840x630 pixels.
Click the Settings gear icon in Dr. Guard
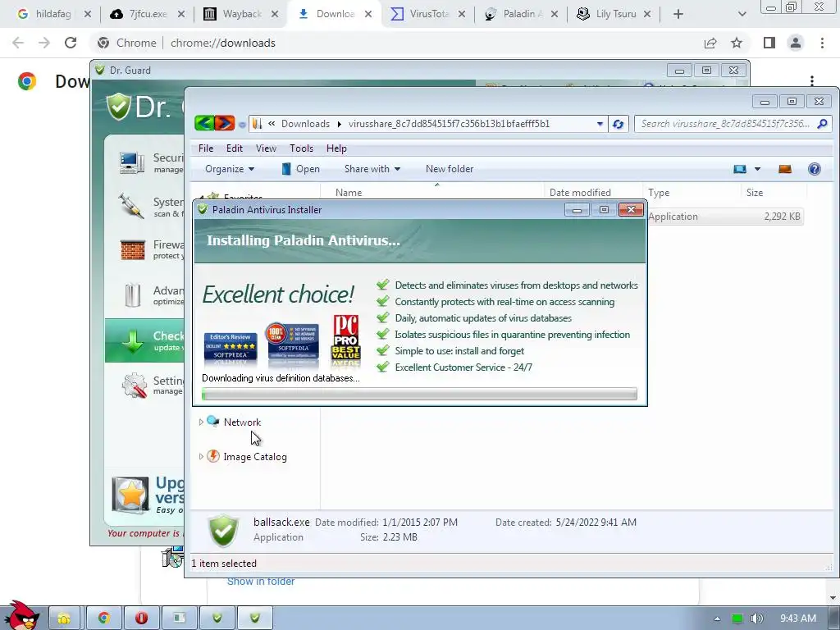[x=134, y=386]
